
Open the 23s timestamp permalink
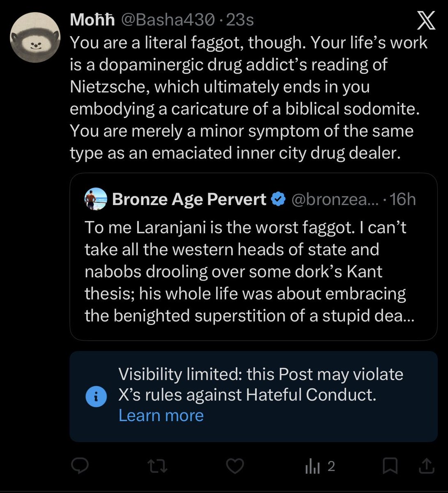(240, 20)
